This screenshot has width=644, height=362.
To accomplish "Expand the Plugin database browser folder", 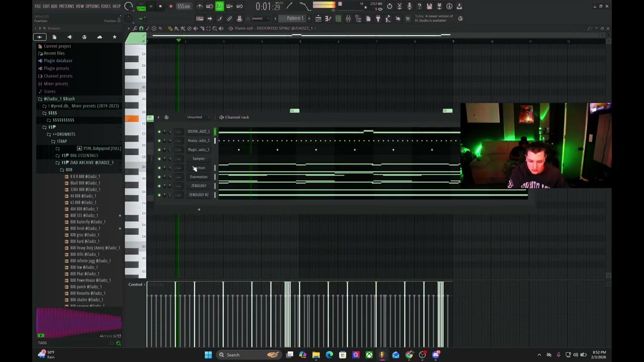I will [x=58, y=61].
